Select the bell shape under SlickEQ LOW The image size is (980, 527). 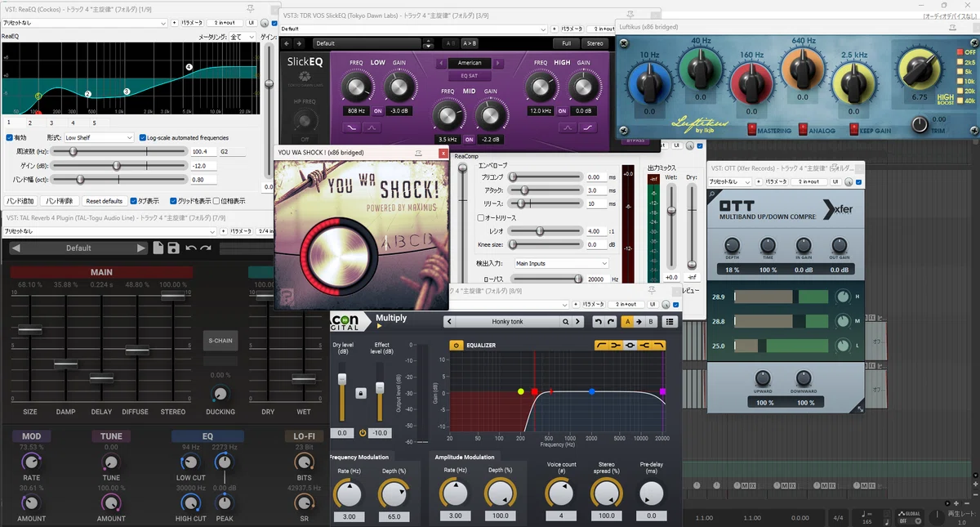tap(372, 127)
